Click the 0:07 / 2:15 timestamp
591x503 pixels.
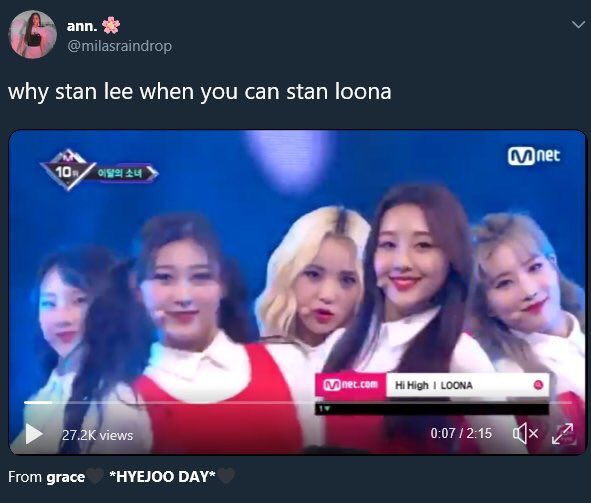coord(461,433)
